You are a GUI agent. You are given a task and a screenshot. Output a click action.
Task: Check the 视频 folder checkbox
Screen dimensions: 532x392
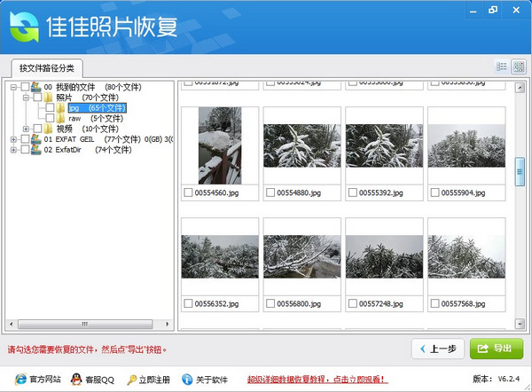37,129
